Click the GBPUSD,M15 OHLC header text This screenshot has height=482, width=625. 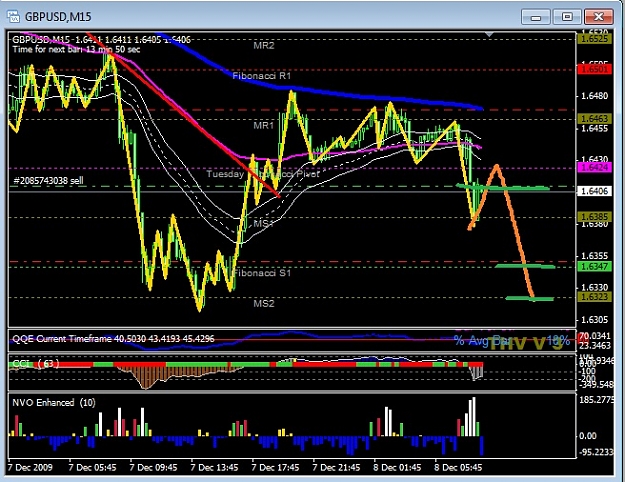(x=101, y=39)
